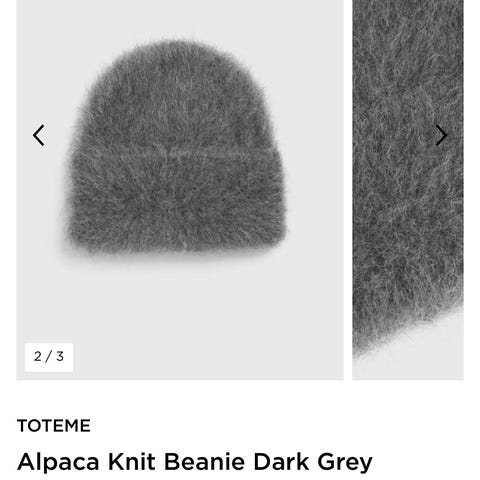Viewport: 480px width, 480px height.
Task: Advance to the next product image arrow
Action: 441,135
